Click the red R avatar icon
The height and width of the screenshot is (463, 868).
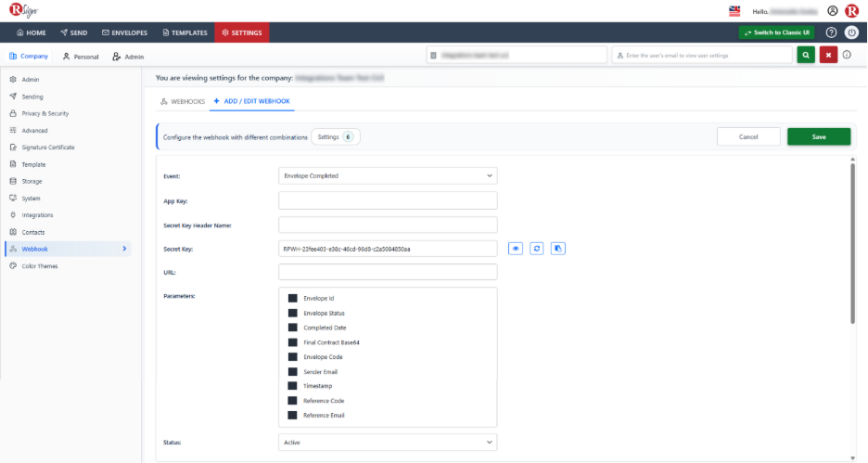851,11
